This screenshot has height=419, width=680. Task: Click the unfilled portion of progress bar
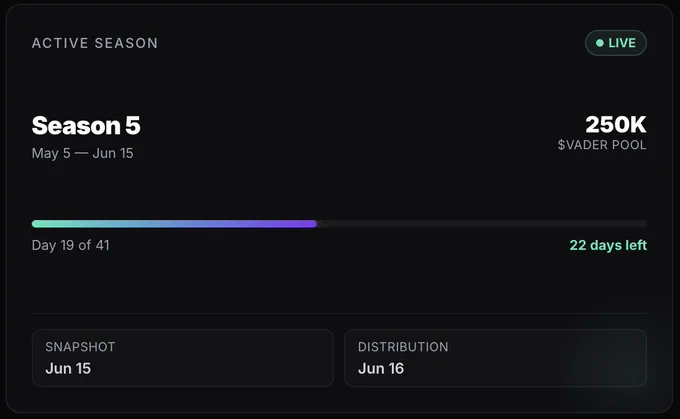pyautogui.click(x=482, y=224)
